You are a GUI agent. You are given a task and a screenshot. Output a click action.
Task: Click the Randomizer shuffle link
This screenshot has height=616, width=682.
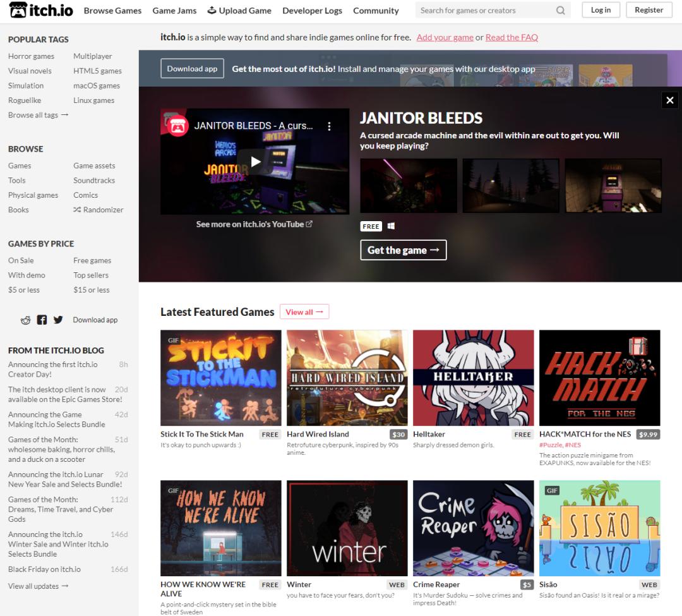99,210
